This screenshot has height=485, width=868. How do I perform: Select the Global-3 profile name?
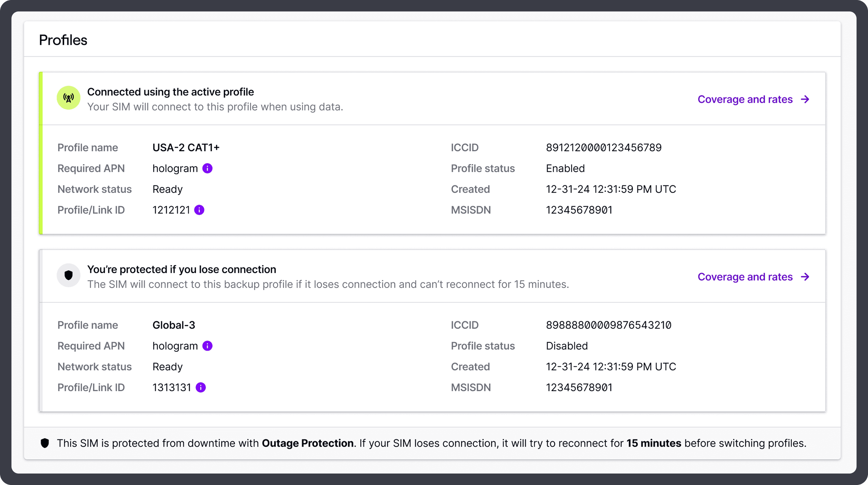174,325
